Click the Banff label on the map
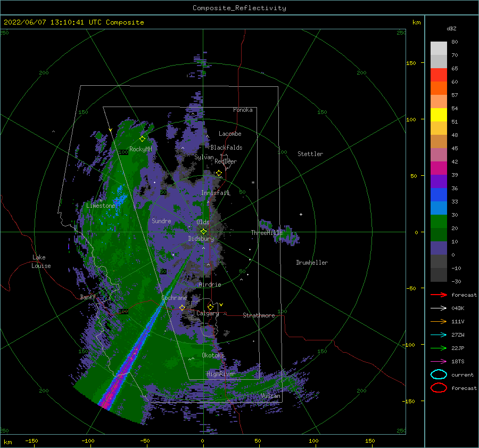The width and height of the screenshot is (479, 448). pos(88,297)
